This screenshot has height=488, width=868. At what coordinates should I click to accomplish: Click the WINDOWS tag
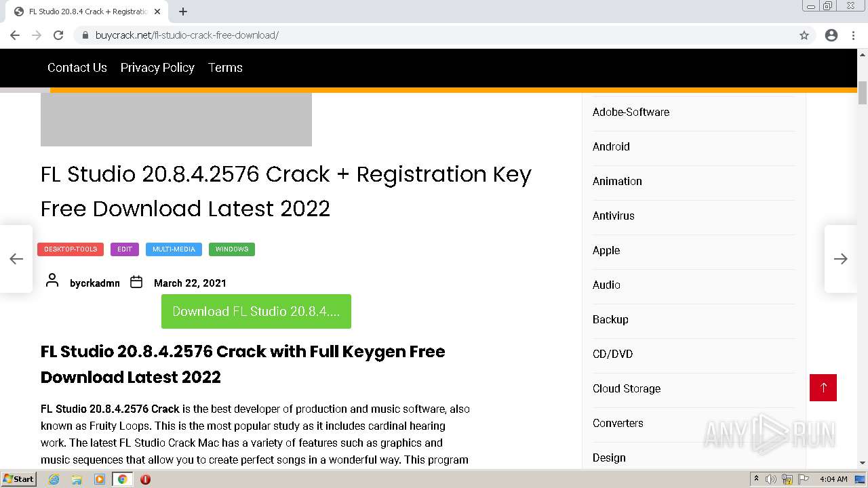click(x=232, y=249)
